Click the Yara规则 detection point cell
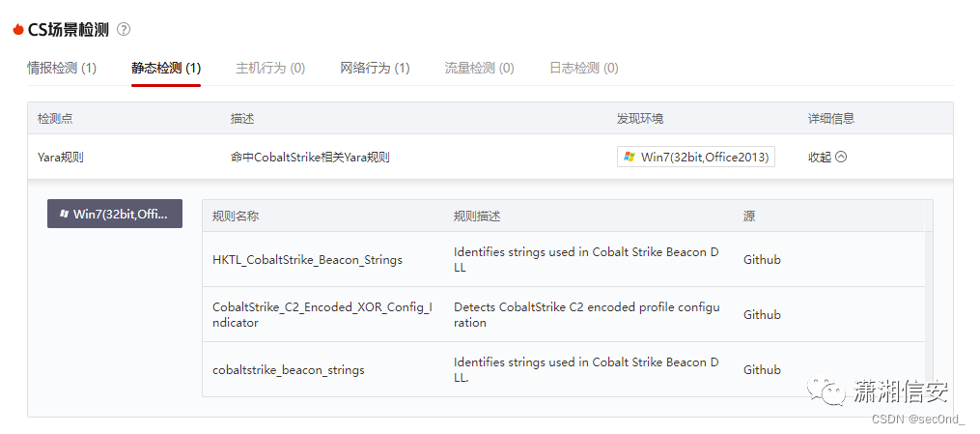This screenshot has height=434, width=980. pyautogui.click(x=61, y=157)
